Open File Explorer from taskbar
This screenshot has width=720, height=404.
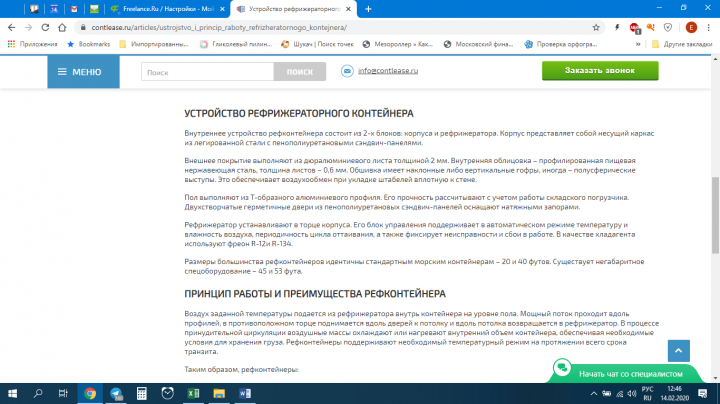coord(219,393)
